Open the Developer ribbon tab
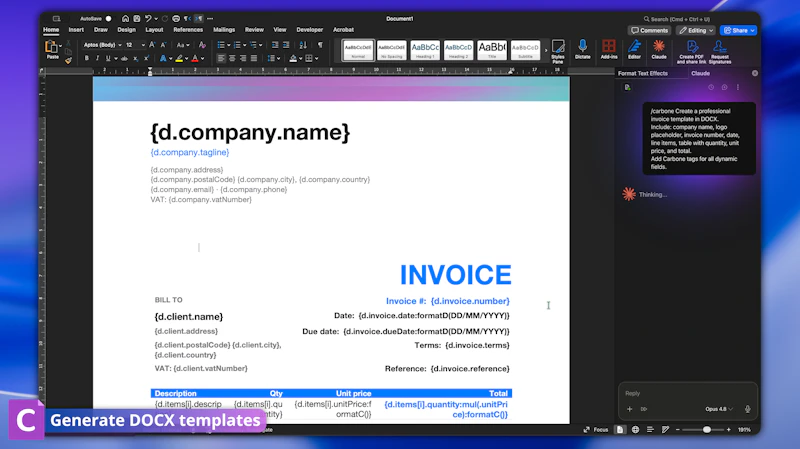Image resolution: width=800 pixels, height=449 pixels. (x=309, y=30)
